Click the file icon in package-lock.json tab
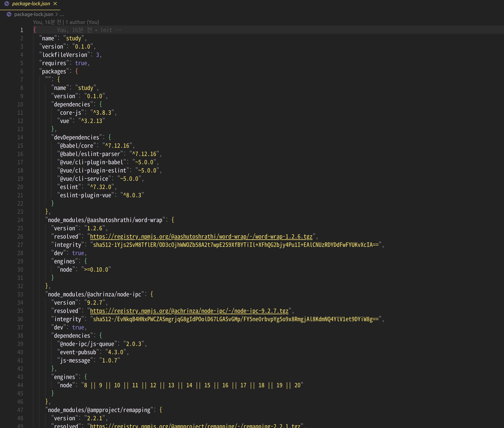Screen dimensions: 504x428 tap(7, 4)
